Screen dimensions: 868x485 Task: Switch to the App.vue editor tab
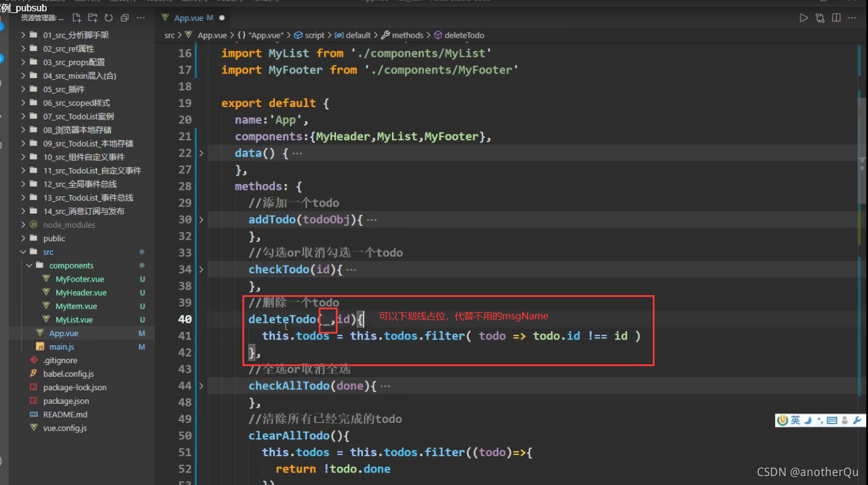click(193, 18)
